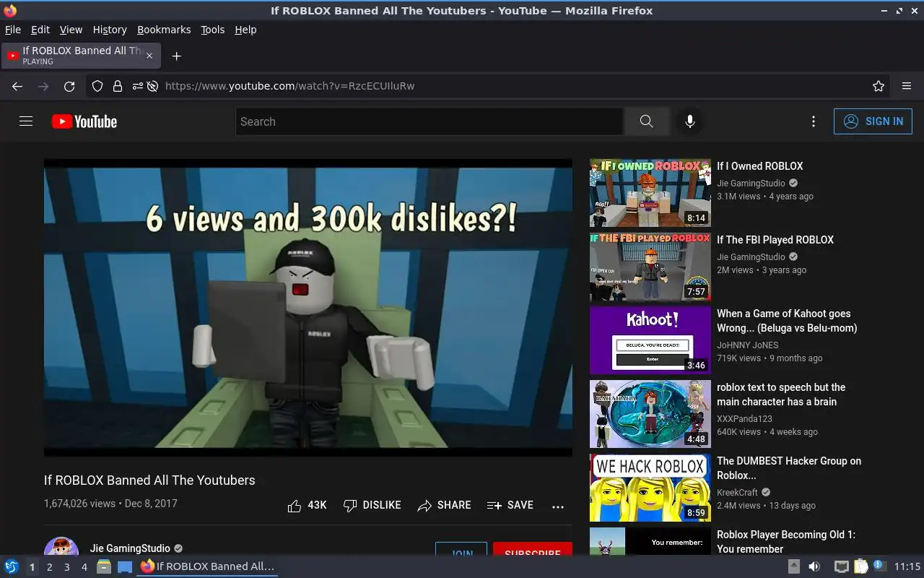Open a new tab

[x=176, y=56]
